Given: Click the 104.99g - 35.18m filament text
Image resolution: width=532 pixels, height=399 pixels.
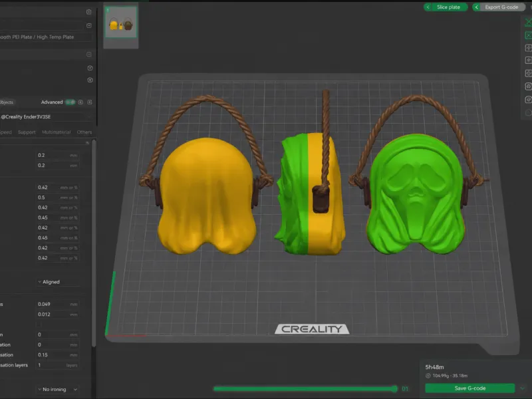Looking at the screenshot, I should (450, 376).
